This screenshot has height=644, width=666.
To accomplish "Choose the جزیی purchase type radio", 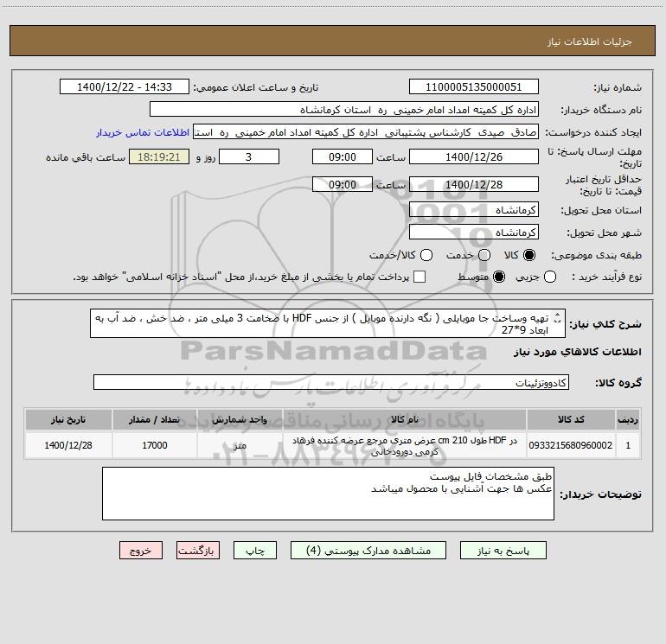I will coord(550,277).
